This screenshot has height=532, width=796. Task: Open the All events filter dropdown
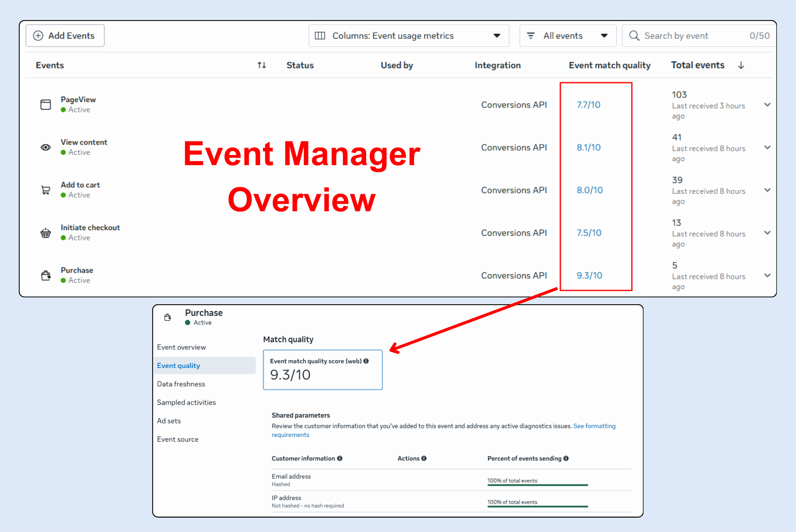[x=567, y=36]
